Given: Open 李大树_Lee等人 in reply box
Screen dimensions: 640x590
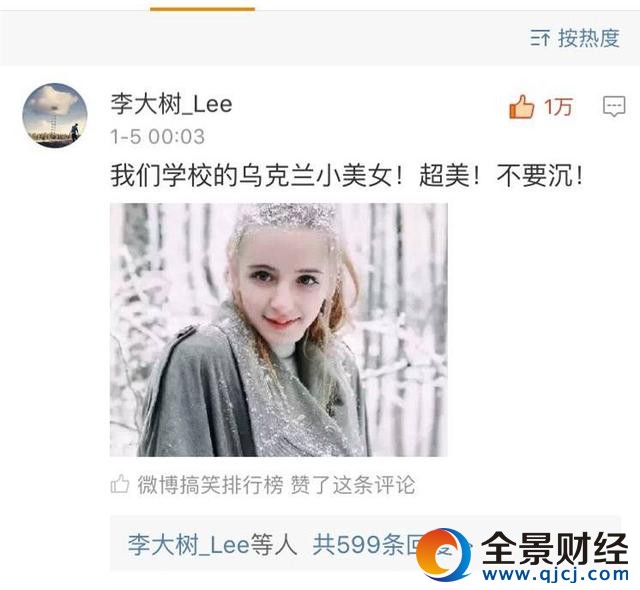Looking at the screenshot, I should coord(212,544).
